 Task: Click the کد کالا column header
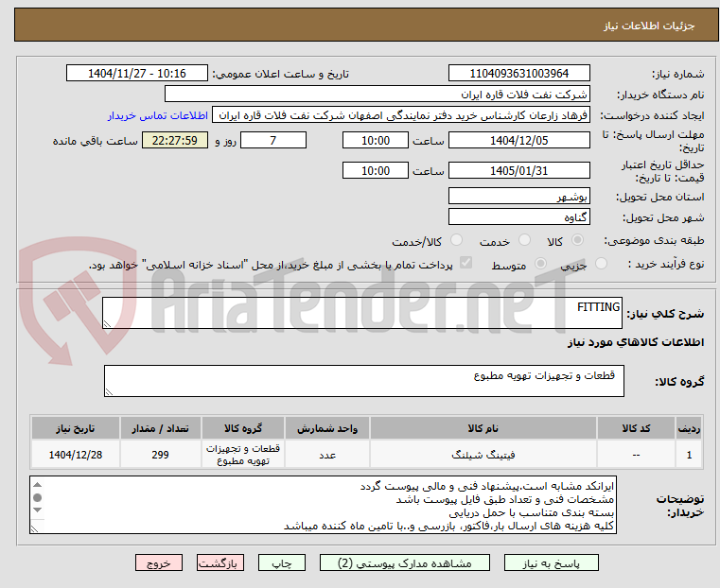(636, 428)
